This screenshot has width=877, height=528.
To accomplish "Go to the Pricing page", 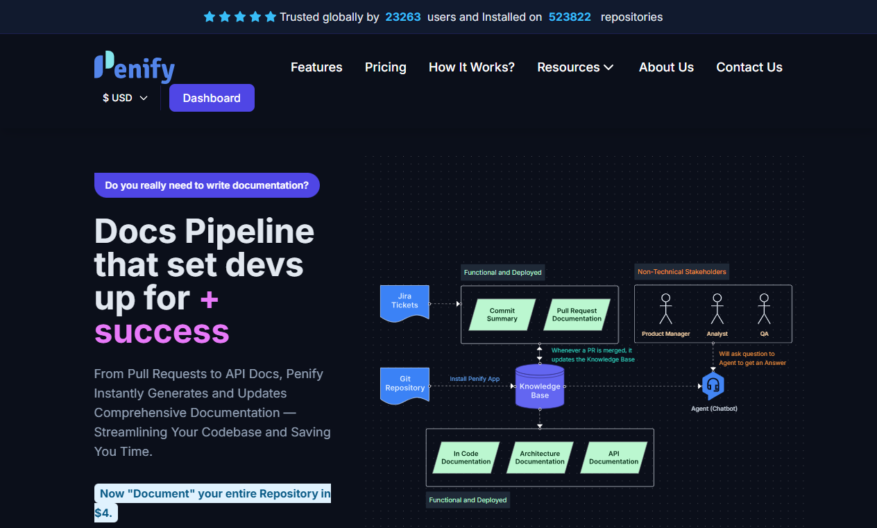I will click(385, 67).
